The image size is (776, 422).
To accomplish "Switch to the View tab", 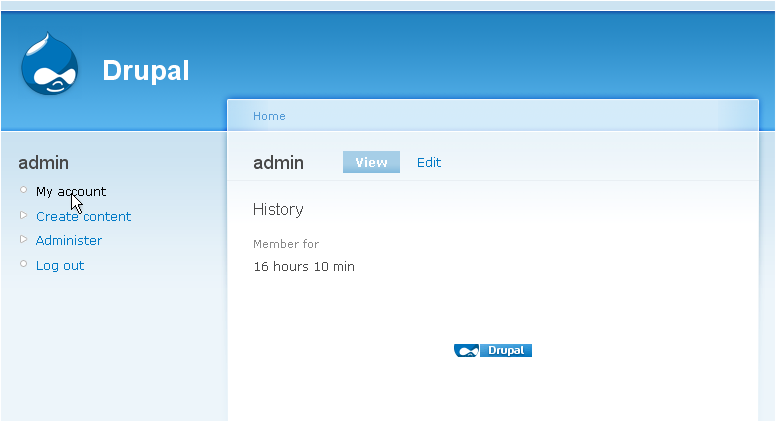I will coord(371,162).
